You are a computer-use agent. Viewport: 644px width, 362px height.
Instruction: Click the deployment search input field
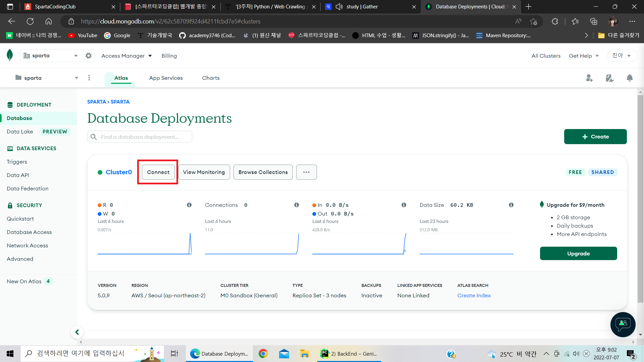click(144, 137)
